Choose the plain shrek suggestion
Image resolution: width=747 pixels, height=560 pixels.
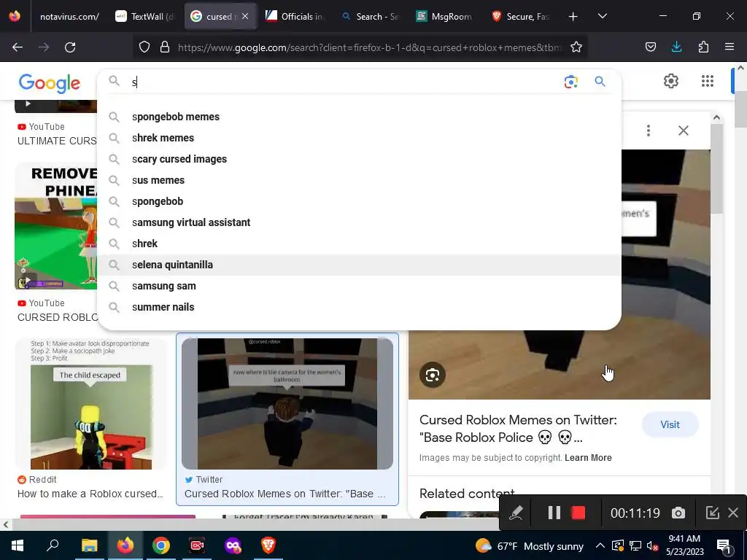tap(359, 244)
